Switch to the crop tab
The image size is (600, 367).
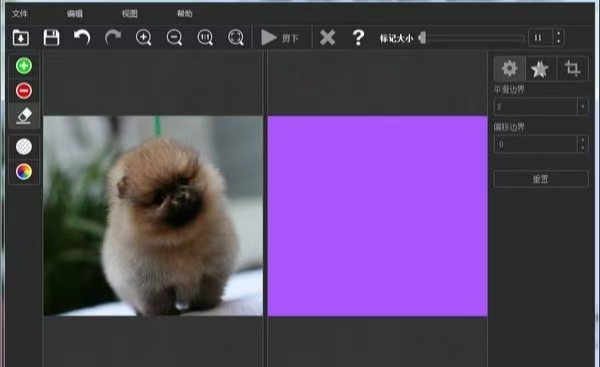pyautogui.click(x=572, y=69)
